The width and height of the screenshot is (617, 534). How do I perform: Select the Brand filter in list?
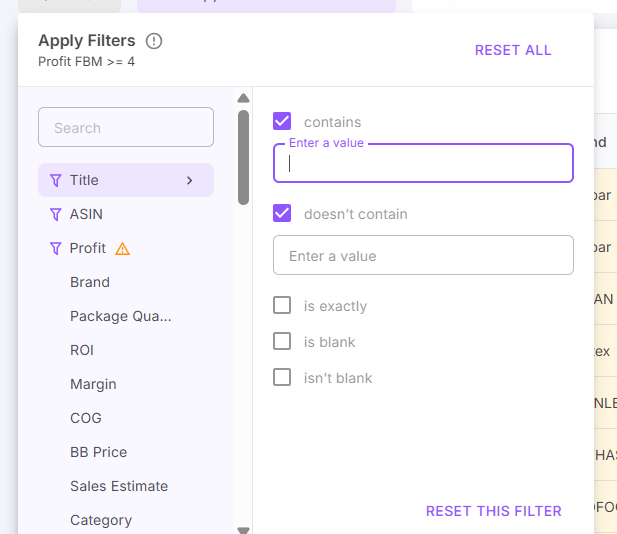pyautogui.click(x=90, y=282)
